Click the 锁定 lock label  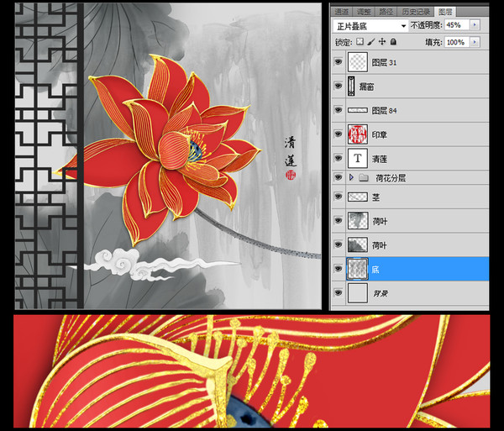click(344, 42)
